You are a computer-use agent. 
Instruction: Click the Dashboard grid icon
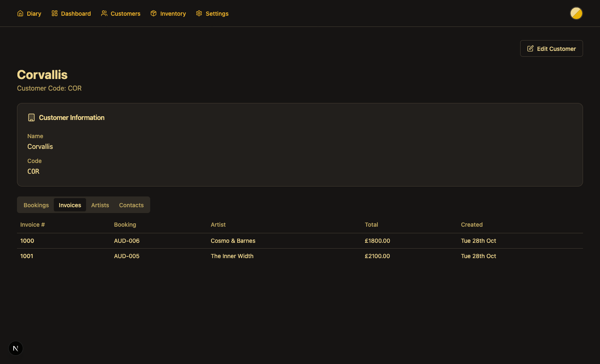[x=55, y=14]
